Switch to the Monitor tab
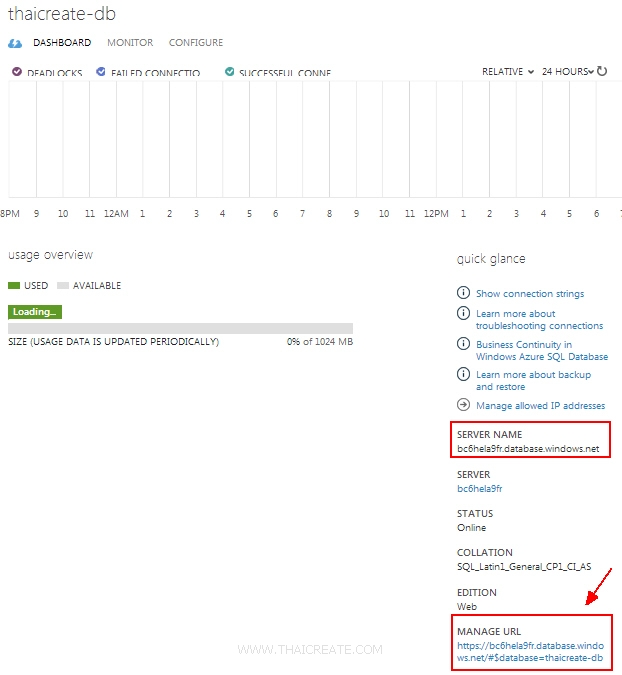The image size is (622, 675). pos(130,43)
